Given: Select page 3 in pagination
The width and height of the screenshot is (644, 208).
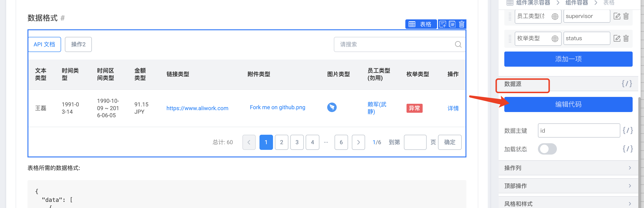Looking at the screenshot, I should coord(297,142).
